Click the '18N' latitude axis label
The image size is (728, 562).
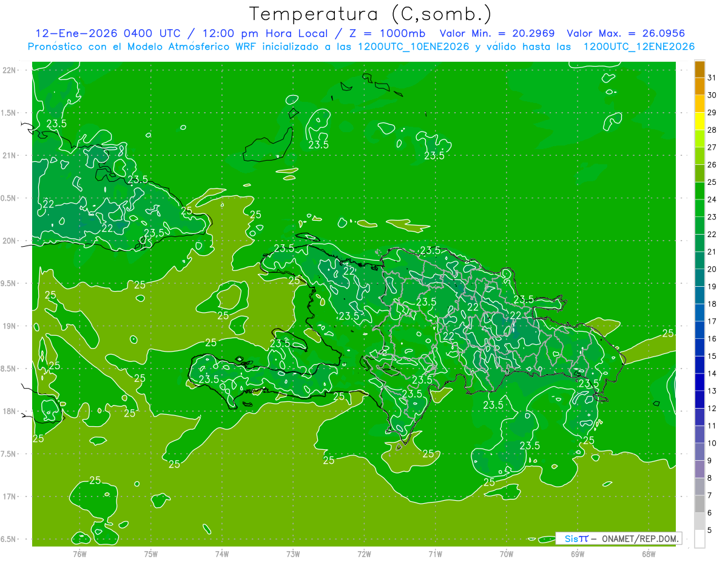point(10,411)
